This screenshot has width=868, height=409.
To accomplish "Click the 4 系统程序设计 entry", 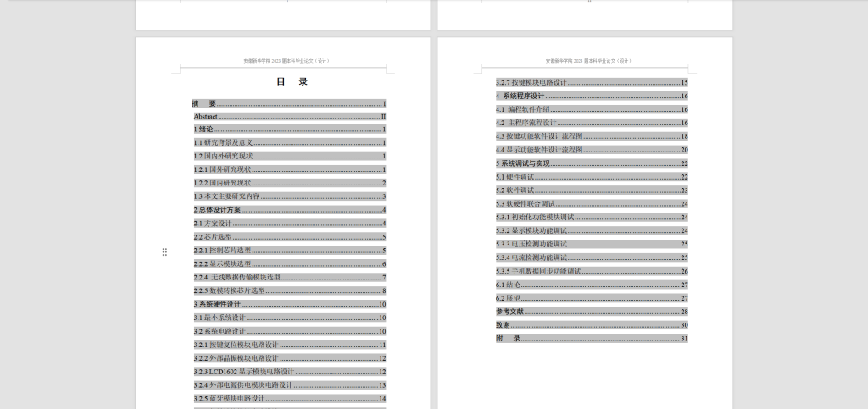I will coord(520,96).
